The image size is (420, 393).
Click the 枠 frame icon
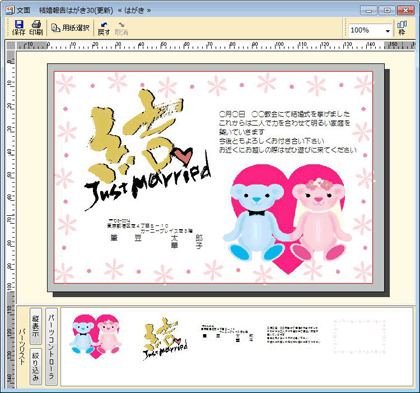[402, 28]
